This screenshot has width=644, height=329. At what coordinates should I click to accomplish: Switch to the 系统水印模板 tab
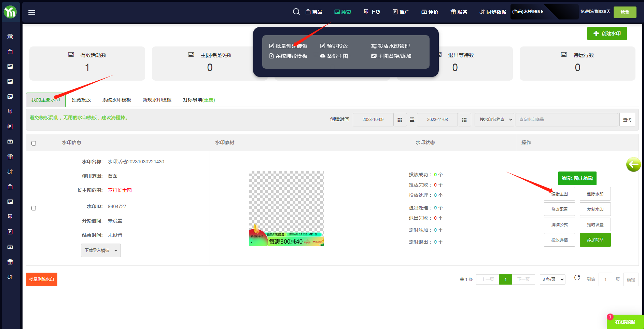coord(117,100)
